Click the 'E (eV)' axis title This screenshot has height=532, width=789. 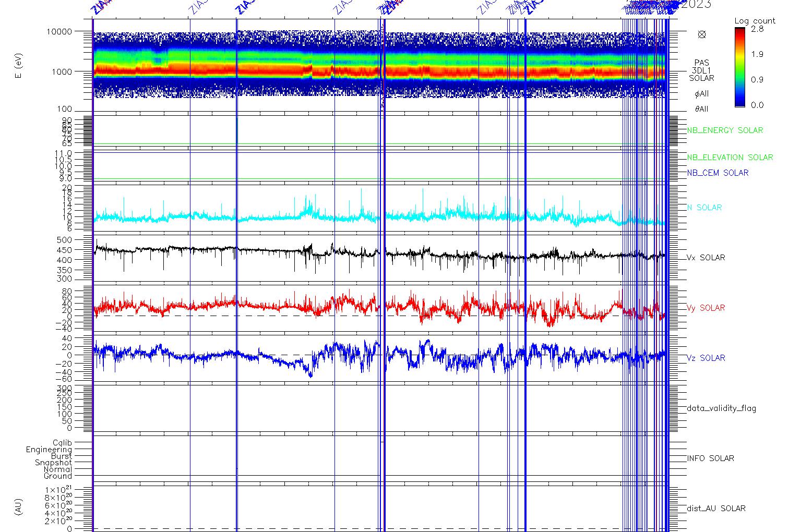pyautogui.click(x=19, y=66)
